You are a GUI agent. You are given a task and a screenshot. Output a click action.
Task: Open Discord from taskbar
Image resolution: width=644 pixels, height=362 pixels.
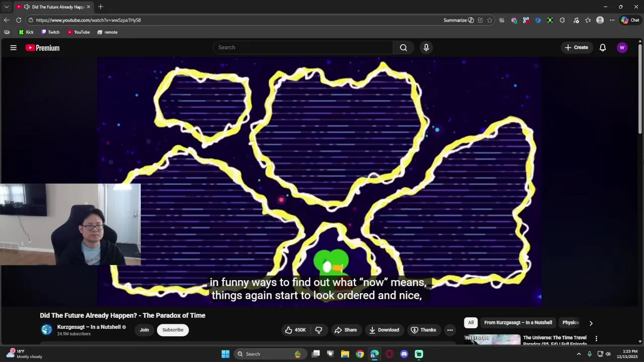point(404,354)
